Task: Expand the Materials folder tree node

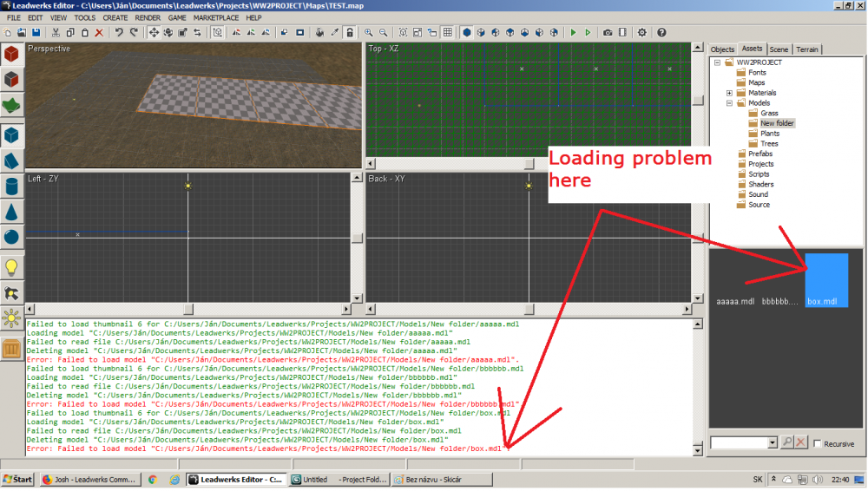Action: click(x=730, y=93)
